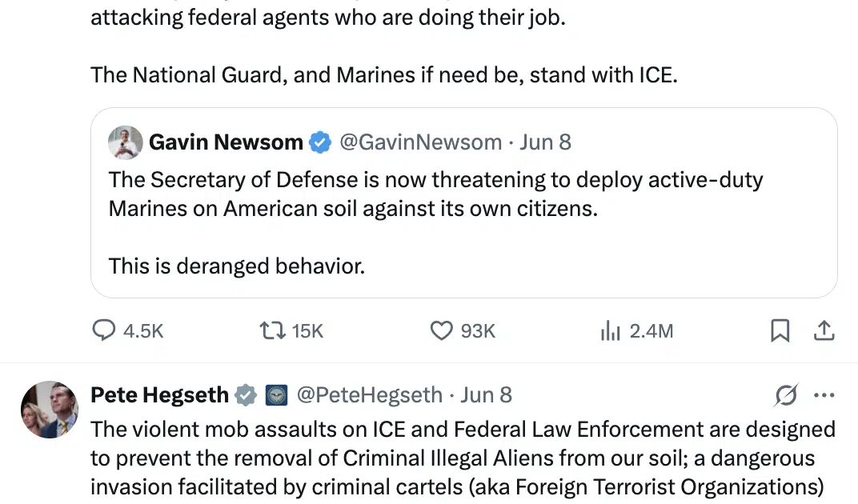Click Pete Hegseth's gray verified checkmark

[x=246, y=394]
